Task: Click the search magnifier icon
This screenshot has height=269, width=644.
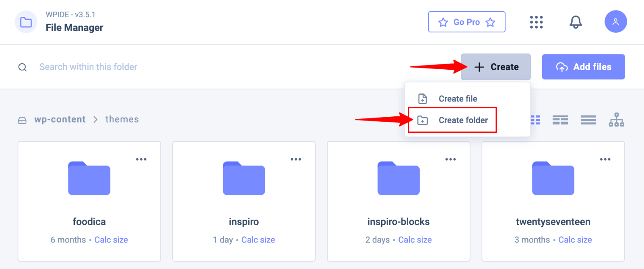Action: click(x=23, y=67)
